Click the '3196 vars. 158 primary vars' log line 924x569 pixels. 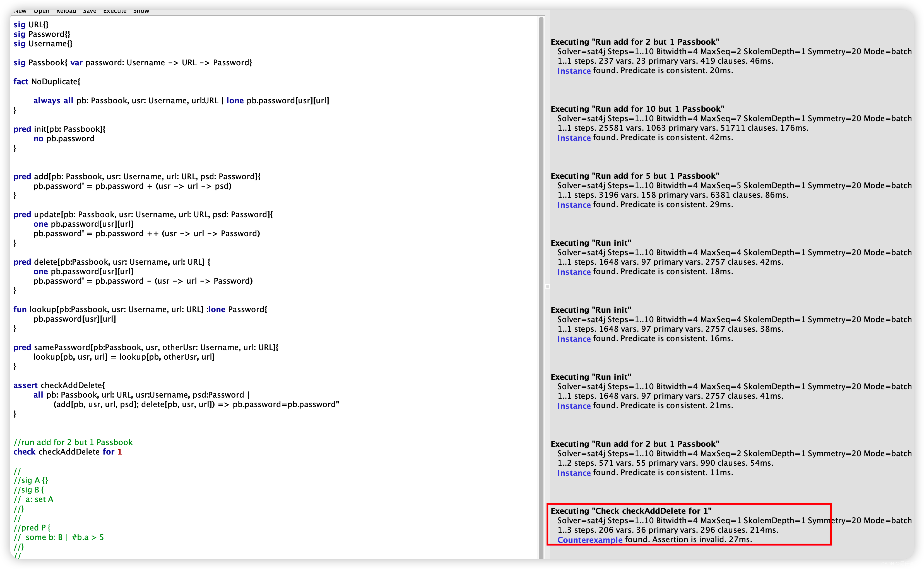[673, 195]
